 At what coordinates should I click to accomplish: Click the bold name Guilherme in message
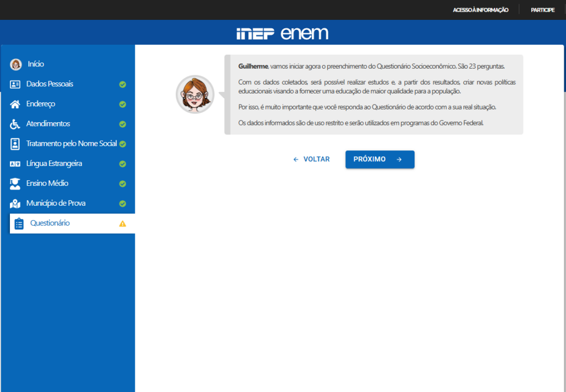click(253, 66)
